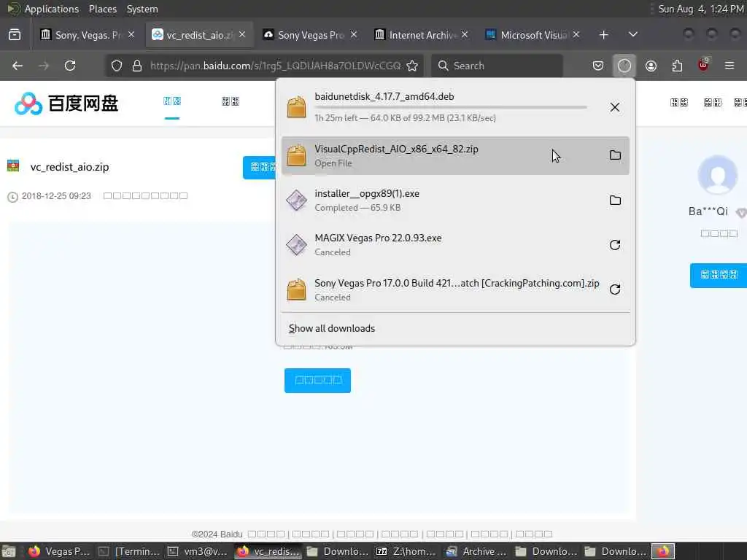Open folder containing VisualCppRedist zip
Image resolution: width=747 pixels, height=560 pixels.
(614, 155)
